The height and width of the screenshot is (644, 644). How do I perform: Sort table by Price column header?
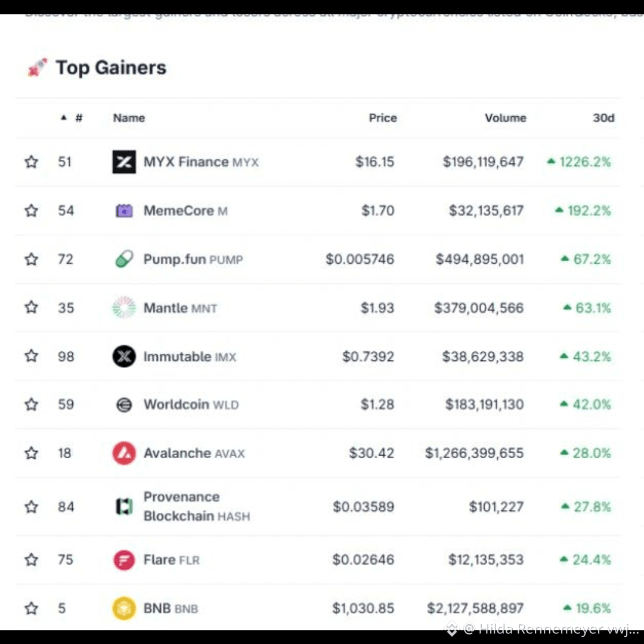[x=383, y=118]
